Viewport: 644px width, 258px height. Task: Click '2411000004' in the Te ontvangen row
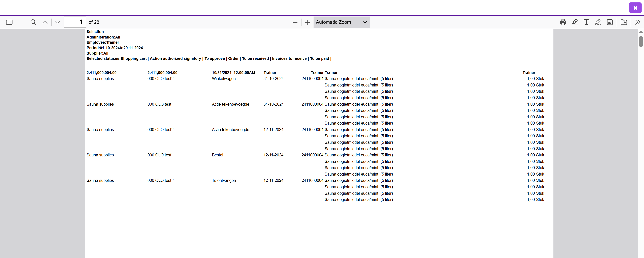click(x=312, y=181)
